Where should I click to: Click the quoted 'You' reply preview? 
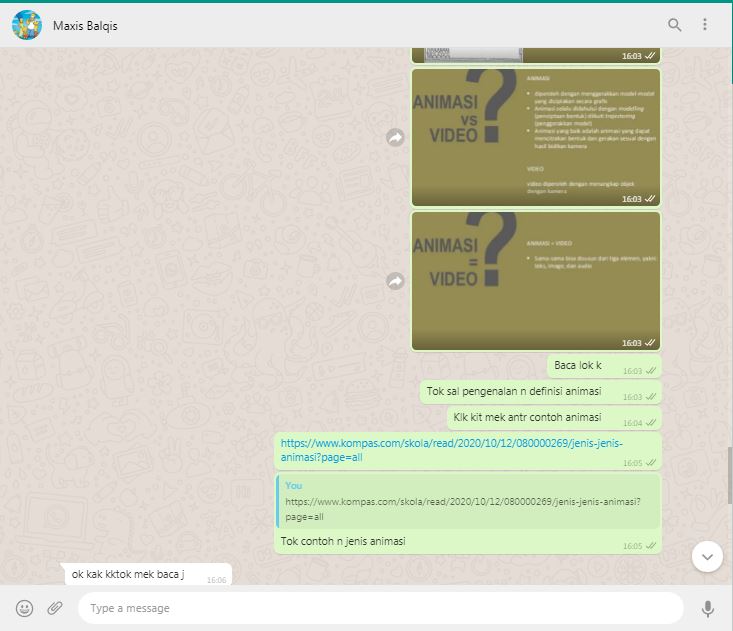468,502
